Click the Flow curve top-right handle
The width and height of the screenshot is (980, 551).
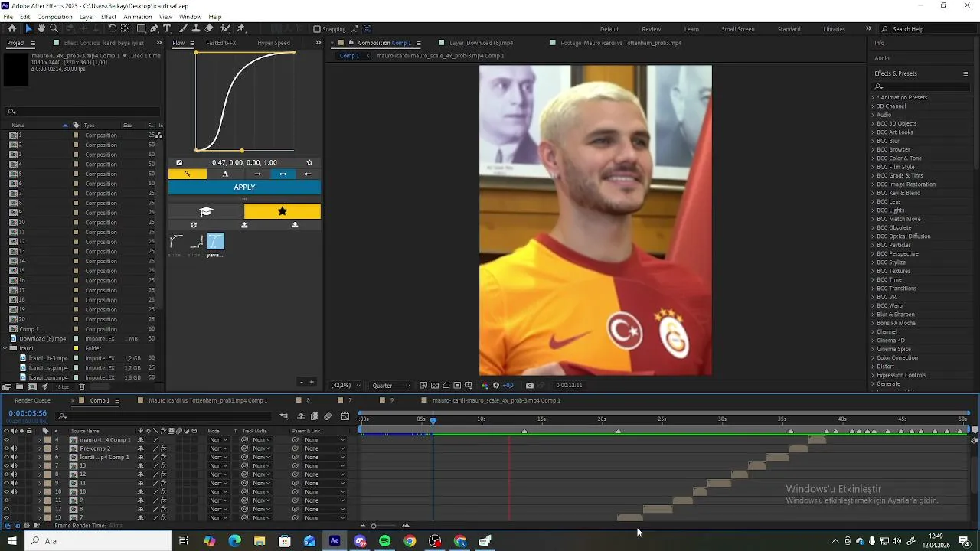coord(293,52)
